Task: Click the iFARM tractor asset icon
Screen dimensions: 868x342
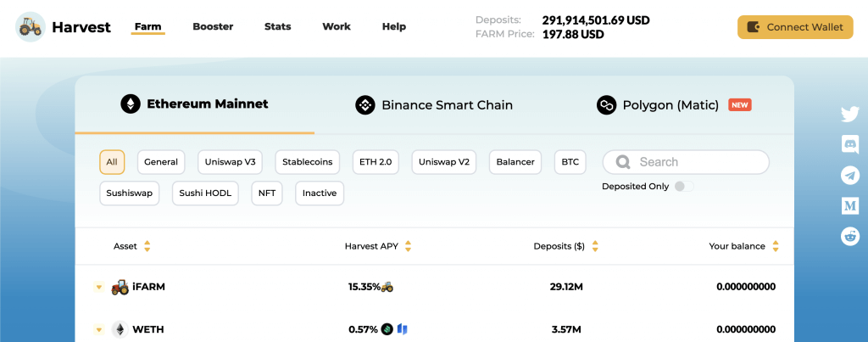Action: click(x=120, y=287)
